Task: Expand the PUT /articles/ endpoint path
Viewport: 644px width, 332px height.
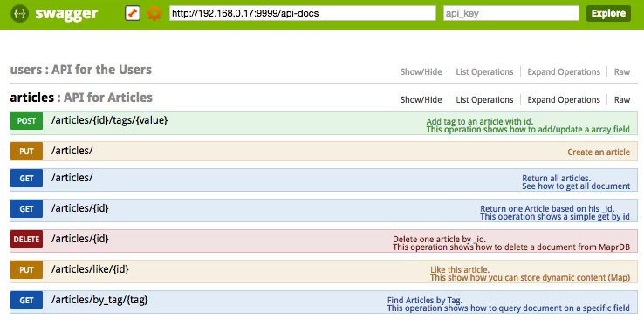Action: point(72,151)
